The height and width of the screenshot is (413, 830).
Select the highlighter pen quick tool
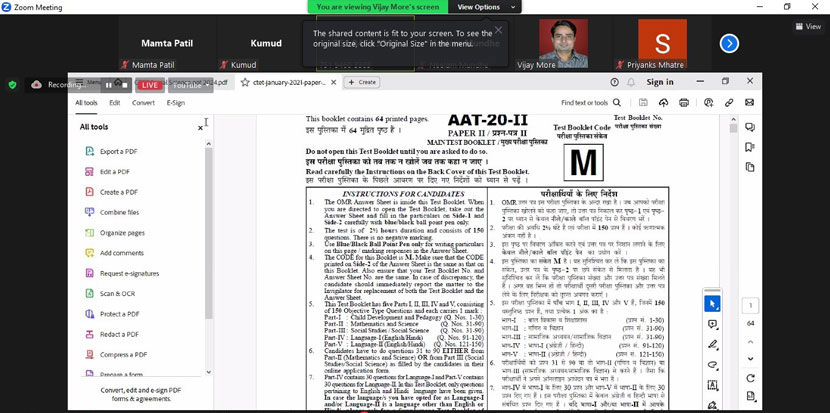pyautogui.click(x=712, y=345)
